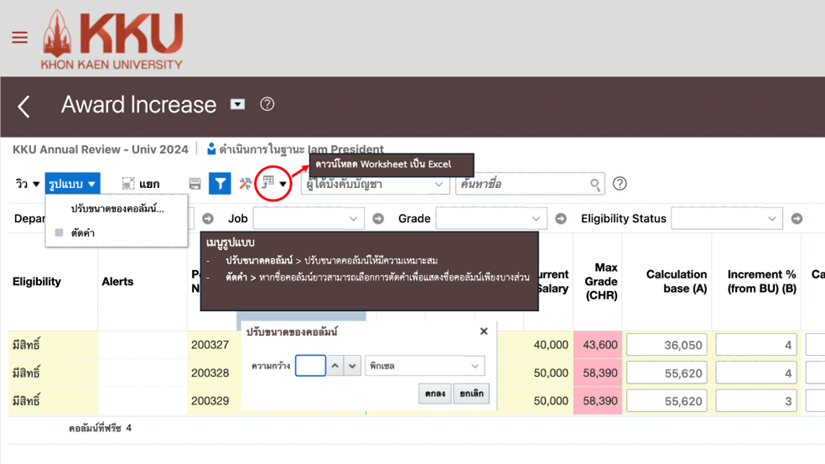Open the รูปแบบ (Format) menu
The width and height of the screenshot is (825, 464).
(72, 184)
